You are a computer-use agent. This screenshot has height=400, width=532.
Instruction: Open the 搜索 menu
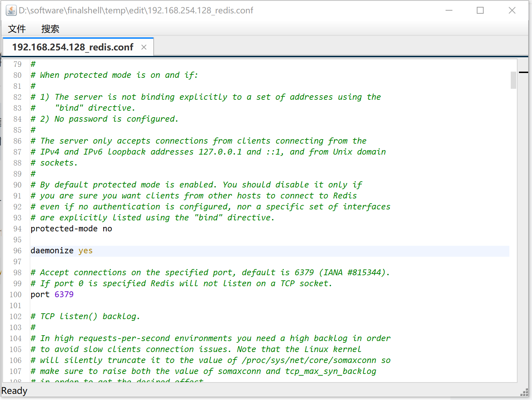pyautogui.click(x=50, y=29)
